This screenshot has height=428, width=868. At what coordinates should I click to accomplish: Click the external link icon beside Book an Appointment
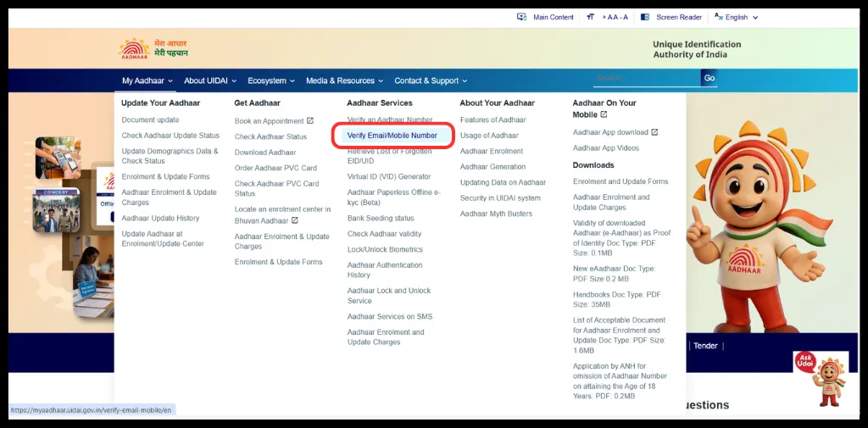(x=310, y=120)
